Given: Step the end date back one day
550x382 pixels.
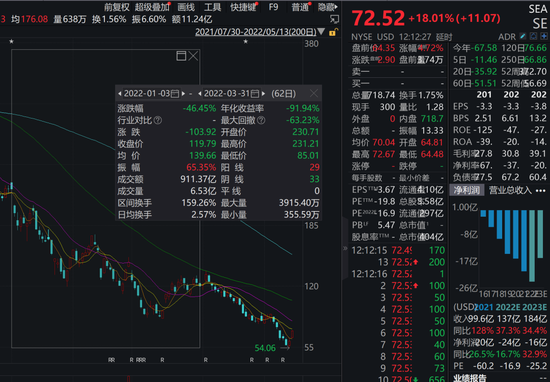Looking at the screenshot, I should click(x=200, y=94).
